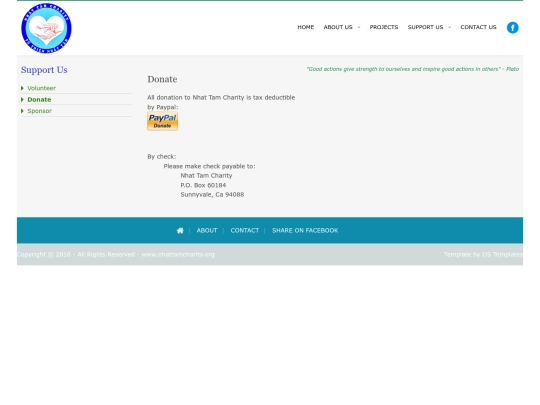Open CONTACT US menu item
The width and height of the screenshot is (540, 405).
point(478,27)
